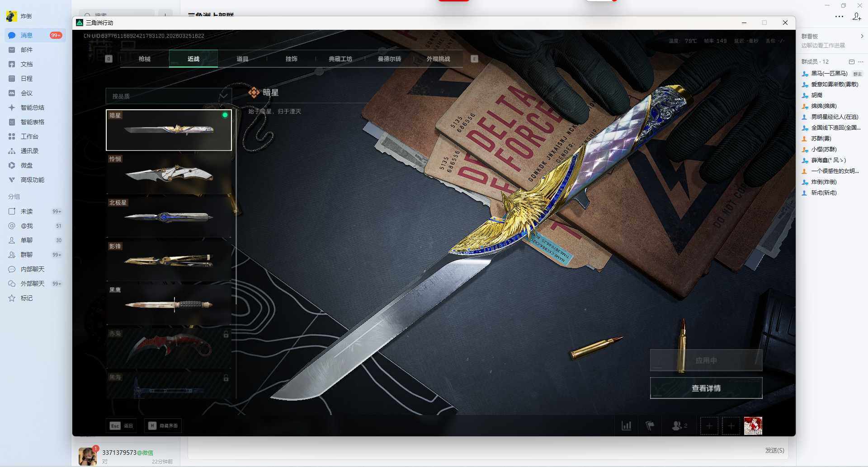Open 日程 calendar in the sidebar
This screenshot has width=868, height=467.
[35, 79]
